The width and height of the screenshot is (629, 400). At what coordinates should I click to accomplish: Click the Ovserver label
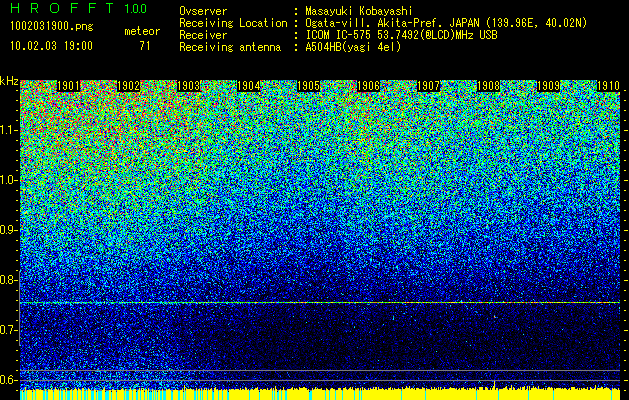[x=203, y=11]
